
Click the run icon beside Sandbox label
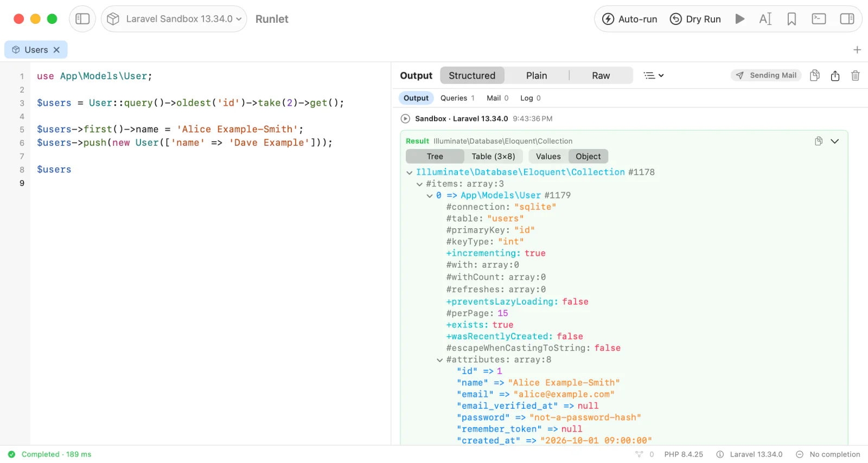pyautogui.click(x=405, y=119)
